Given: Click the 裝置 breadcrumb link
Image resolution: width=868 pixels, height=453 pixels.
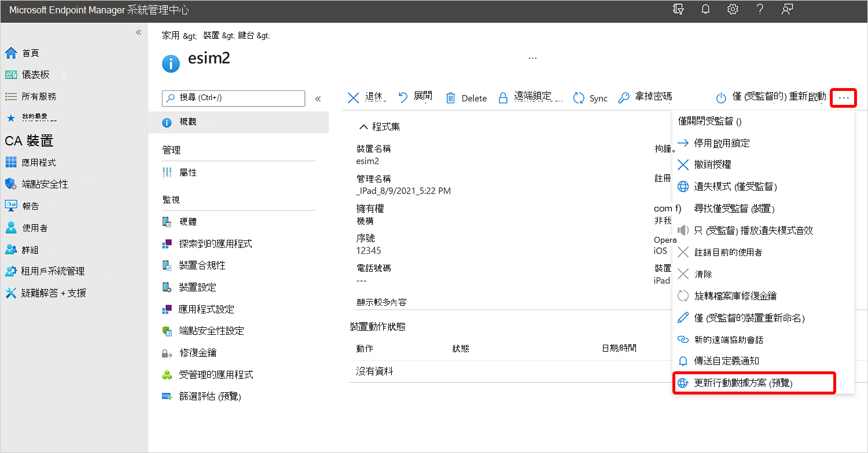Looking at the screenshot, I should point(211,36).
